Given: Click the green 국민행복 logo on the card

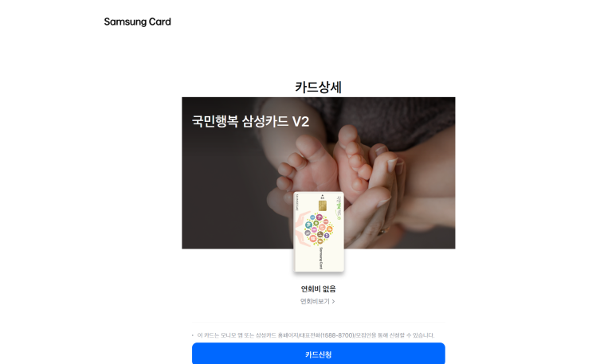Looking at the screenshot, I should (x=339, y=208).
